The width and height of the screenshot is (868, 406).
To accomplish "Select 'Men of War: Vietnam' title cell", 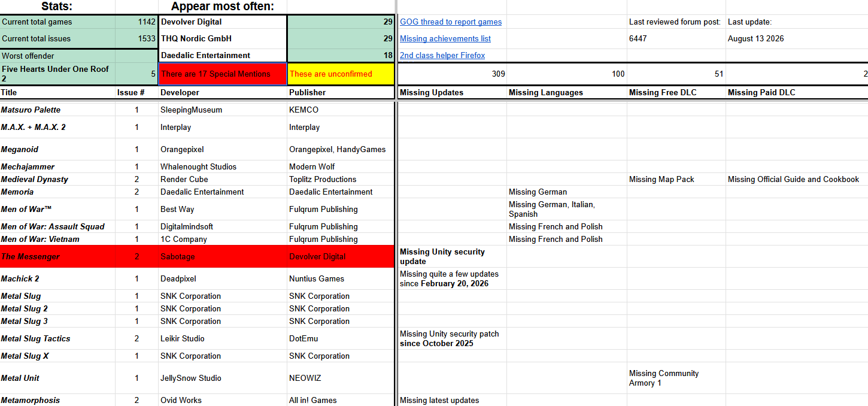I will (x=57, y=240).
